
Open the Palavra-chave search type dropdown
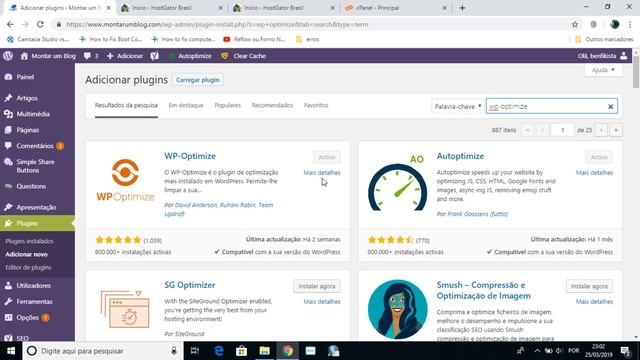point(457,106)
